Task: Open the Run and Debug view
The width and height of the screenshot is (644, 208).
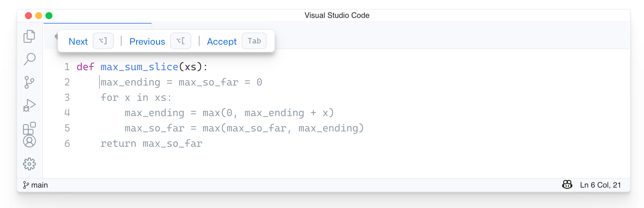Action: [29, 105]
